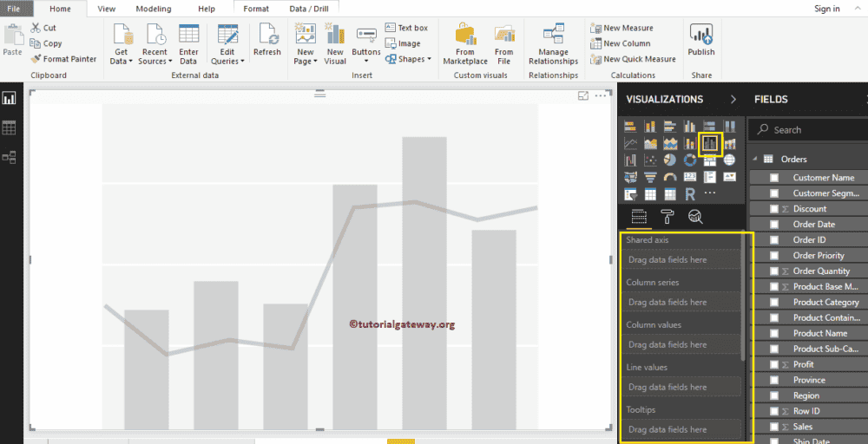868x444 pixels.
Task: Click the Refresh button
Action: 267,40
